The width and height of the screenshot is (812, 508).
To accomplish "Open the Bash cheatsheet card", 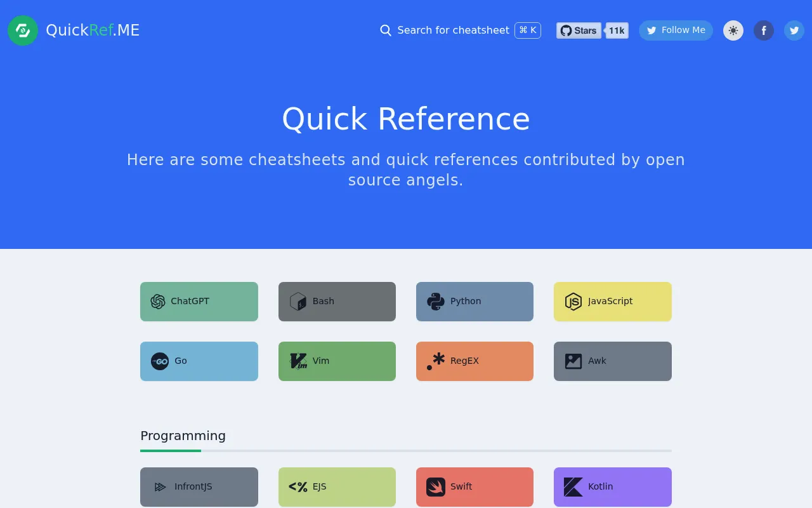I will (x=337, y=302).
